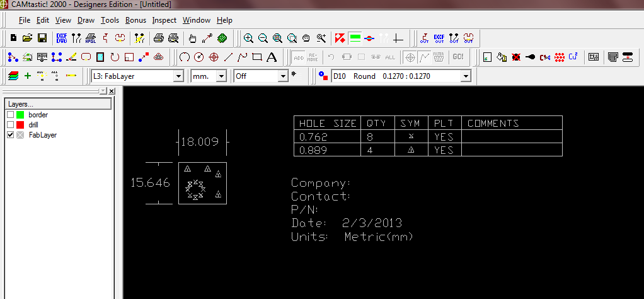Click the ALL select button
Screen dimensions: 644x299
click(x=390, y=57)
